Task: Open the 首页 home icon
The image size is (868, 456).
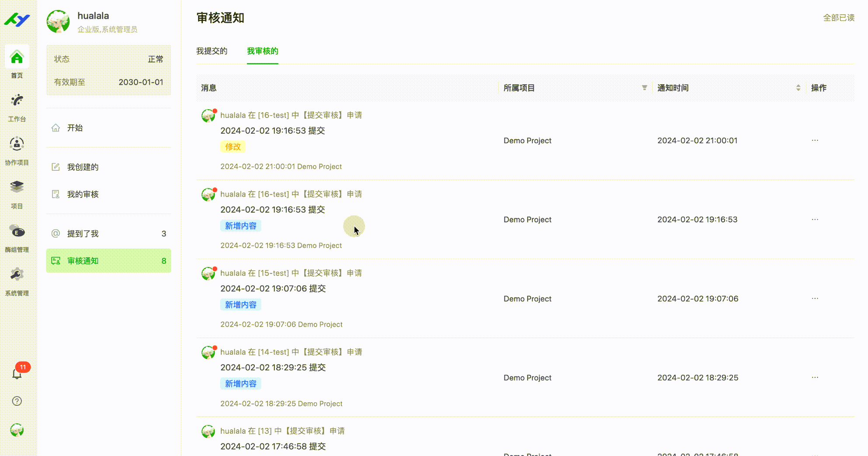Action: tap(17, 58)
